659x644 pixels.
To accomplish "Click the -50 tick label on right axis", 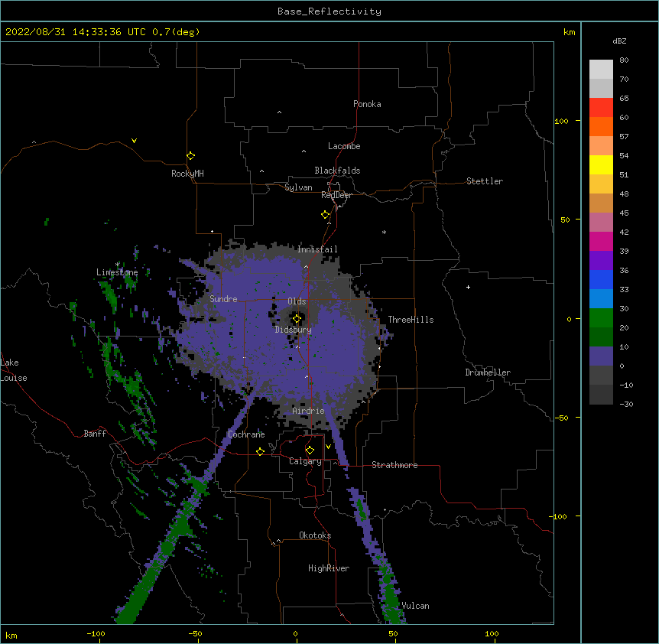I will (x=561, y=418).
